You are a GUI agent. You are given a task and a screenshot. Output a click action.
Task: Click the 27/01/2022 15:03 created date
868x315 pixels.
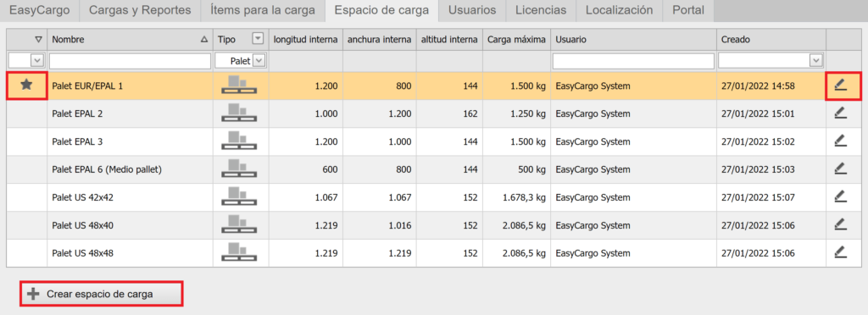(759, 169)
